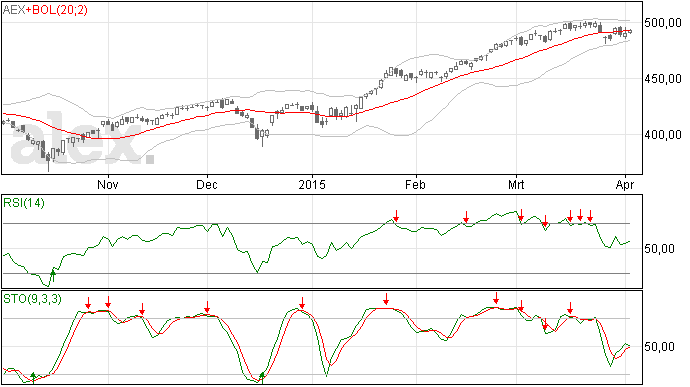Viewport: 690px width, 387px height.
Task: Click the 450,00 price axis label
Action: click(x=663, y=79)
